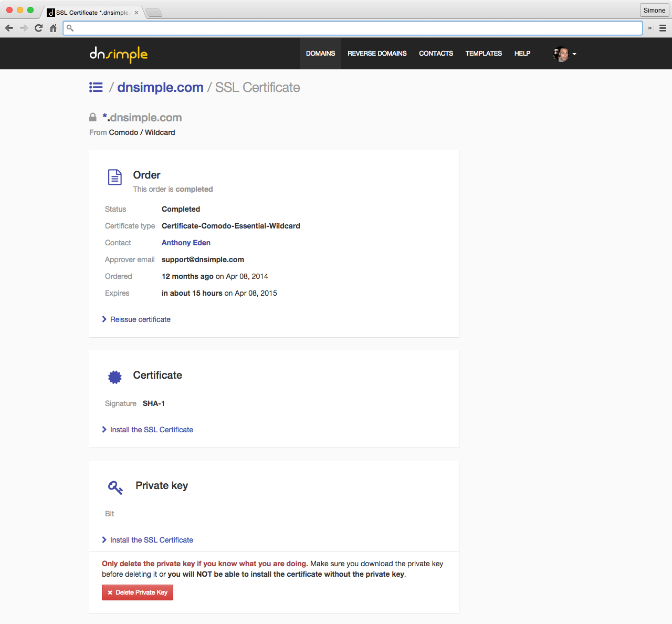Viewport: 672px width, 624px height.
Task: Open the Help menu item
Action: [x=522, y=54]
